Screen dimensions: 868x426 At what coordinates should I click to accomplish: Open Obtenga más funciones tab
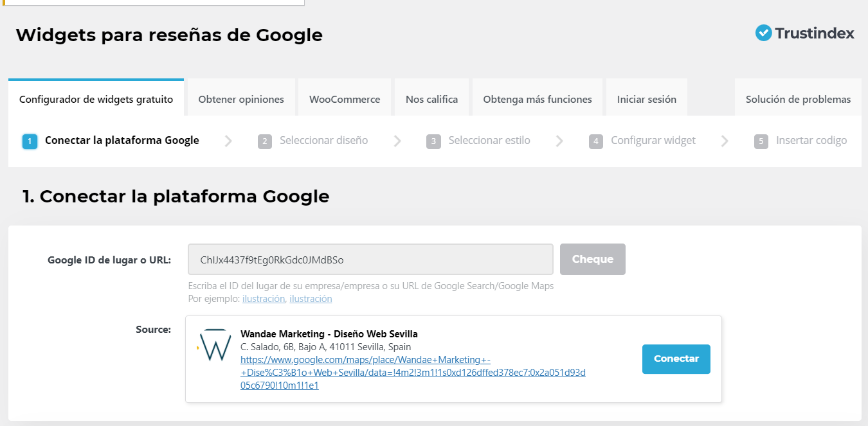pos(538,98)
